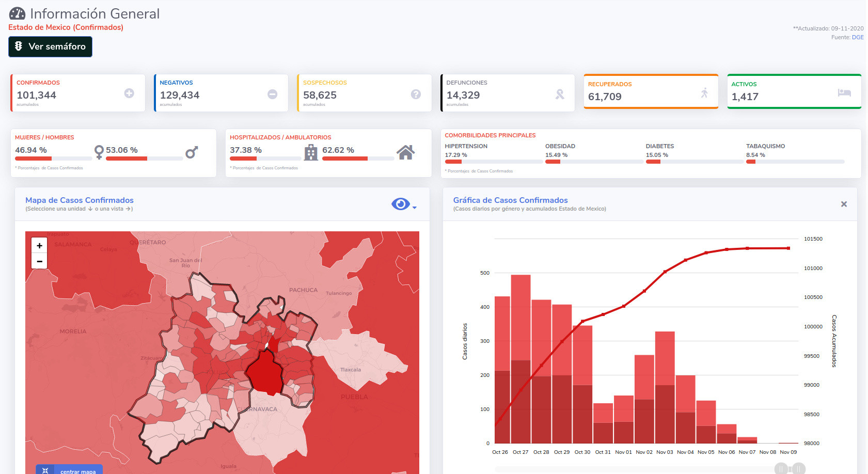Click the MORELIA label on the map
The height and width of the screenshot is (474, 868).
(x=73, y=331)
